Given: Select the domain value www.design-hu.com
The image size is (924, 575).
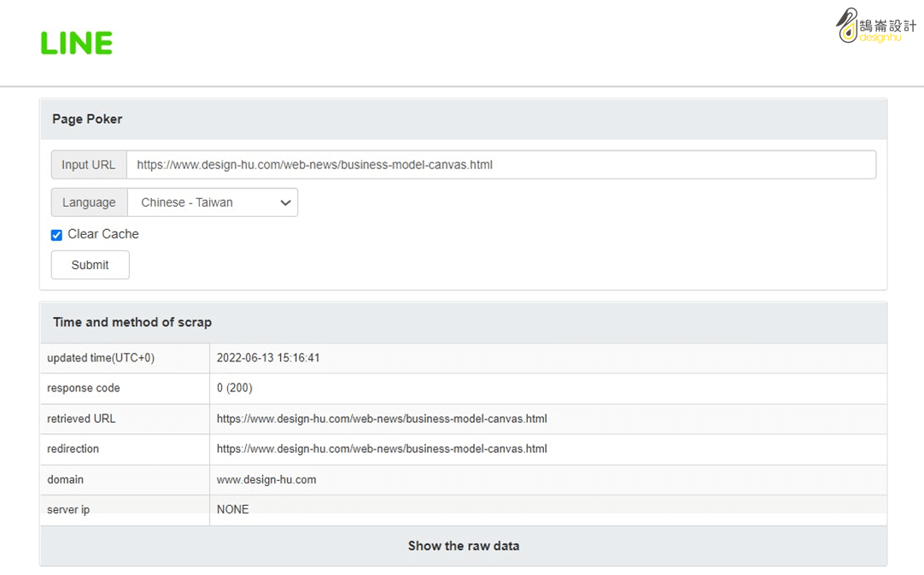Looking at the screenshot, I should pos(266,479).
